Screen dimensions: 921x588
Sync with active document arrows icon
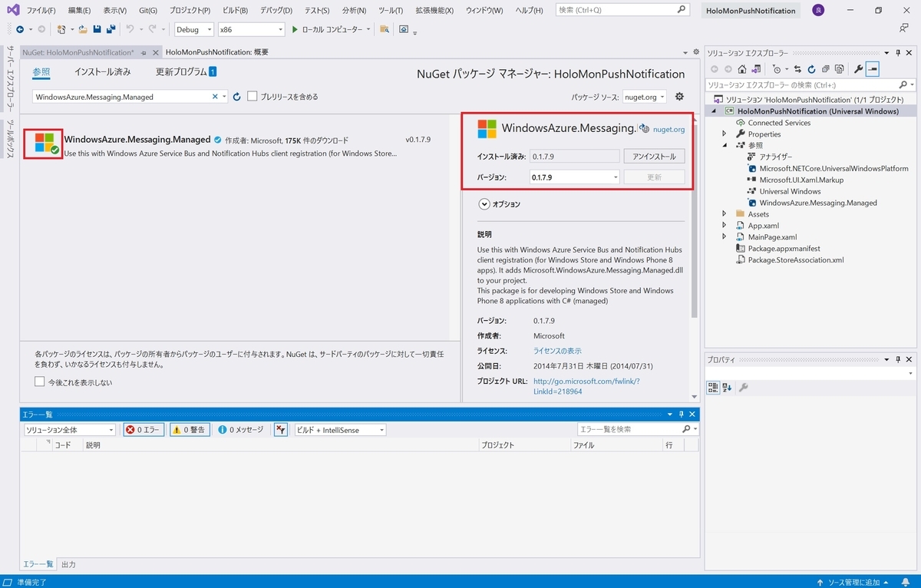797,69
